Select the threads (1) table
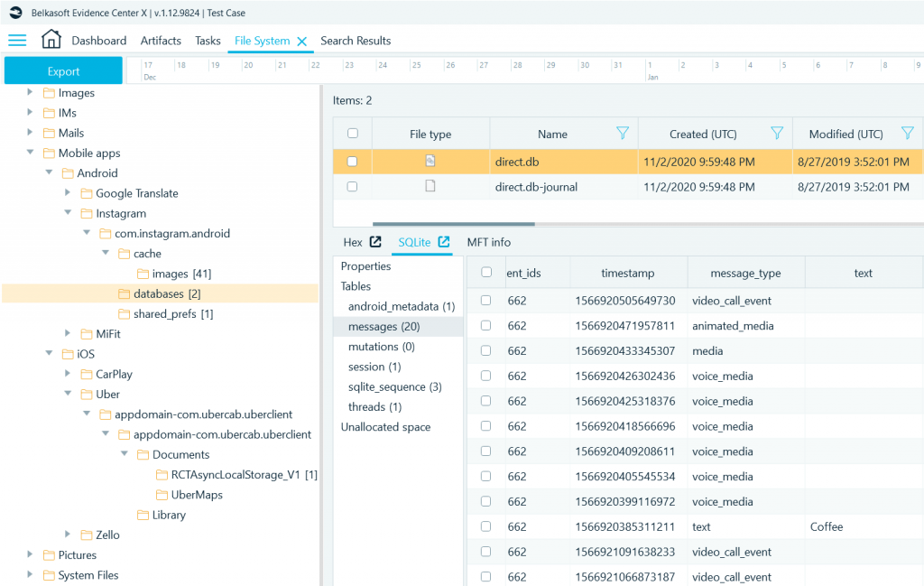 374,407
